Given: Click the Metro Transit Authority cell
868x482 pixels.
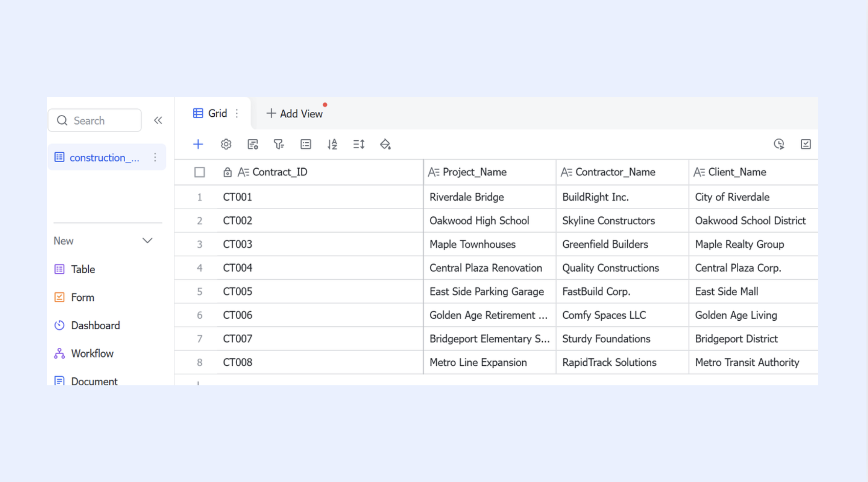Looking at the screenshot, I should (754, 362).
